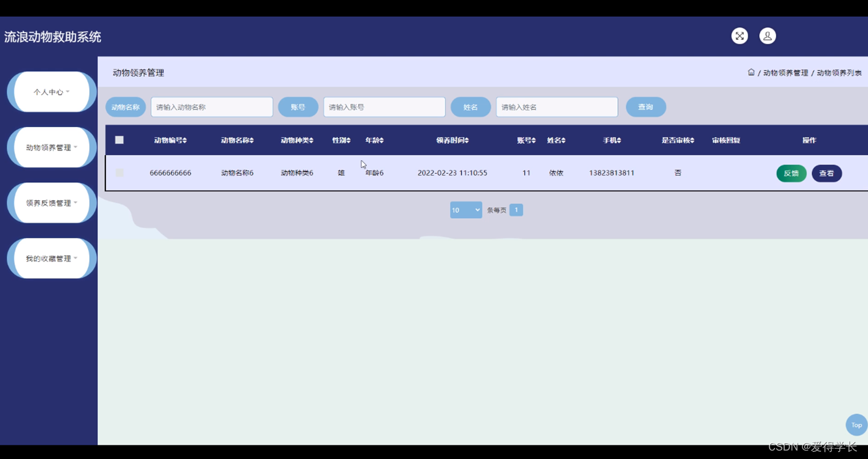Sort table by 年龄 column
The image size is (868, 459).
point(374,140)
